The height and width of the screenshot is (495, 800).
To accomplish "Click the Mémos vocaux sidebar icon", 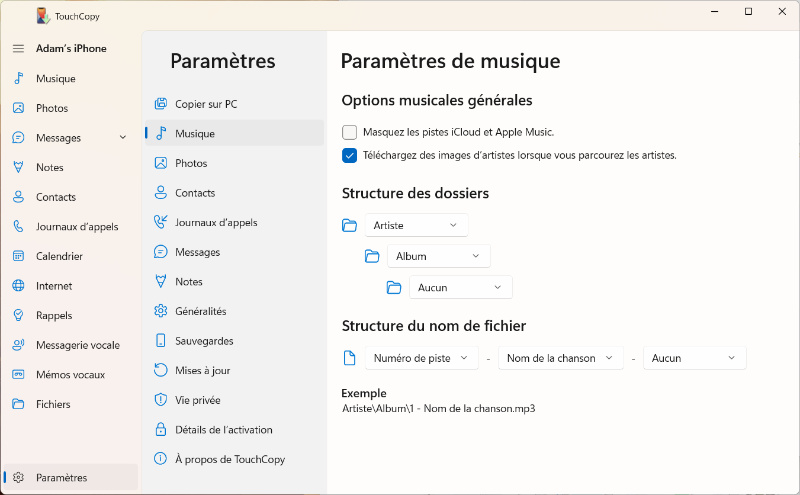I will coord(18,375).
